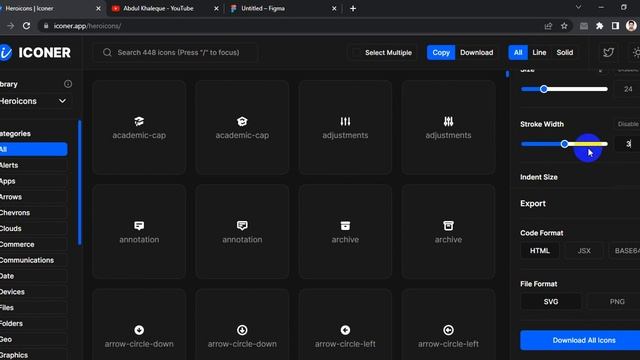Click the category list scrollbar
Screen dimensions: 640x360
tap(80, 182)
